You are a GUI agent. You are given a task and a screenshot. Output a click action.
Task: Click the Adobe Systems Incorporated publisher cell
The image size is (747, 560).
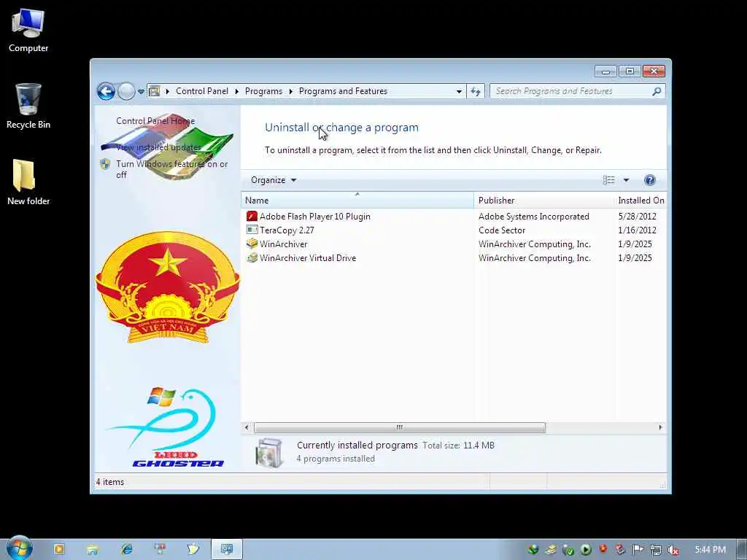pos(533,216)
